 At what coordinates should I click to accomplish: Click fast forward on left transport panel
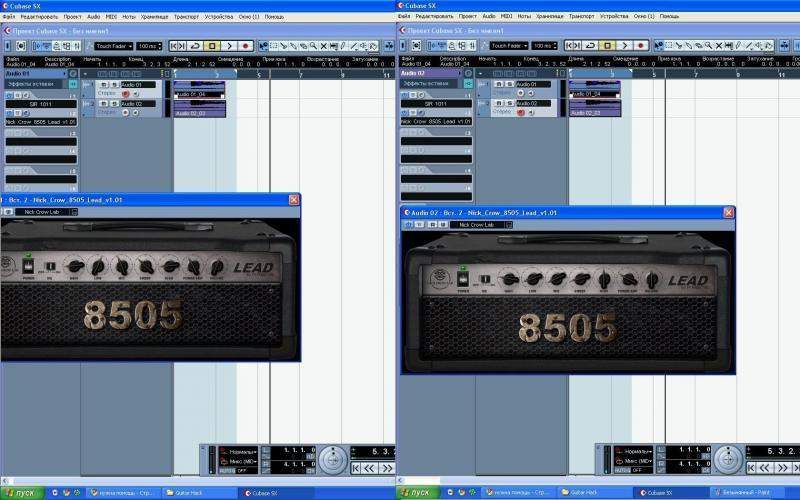click(388, 468)
